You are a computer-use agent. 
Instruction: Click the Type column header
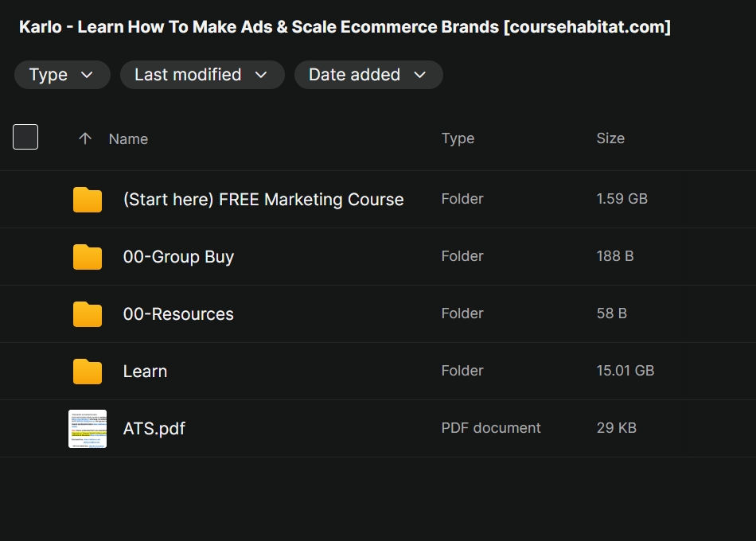pos(458,138)
